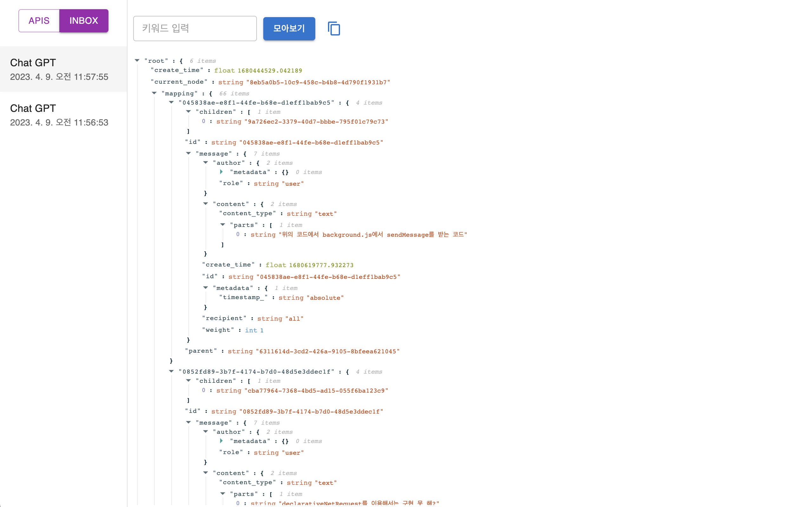Switch to the APIS tab
The image size is (812, 507).
click(39, 21)
